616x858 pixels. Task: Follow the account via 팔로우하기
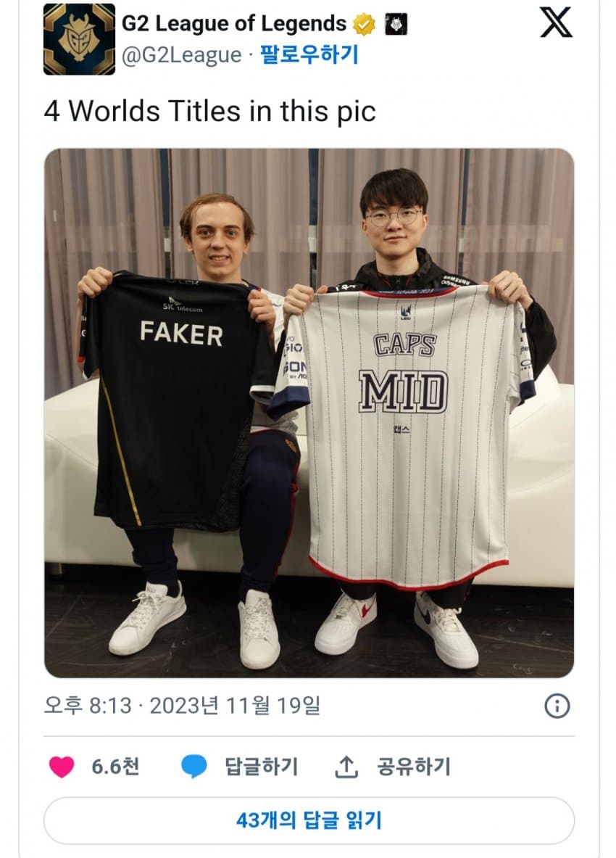pyautogui.click(x=309, y=54)
